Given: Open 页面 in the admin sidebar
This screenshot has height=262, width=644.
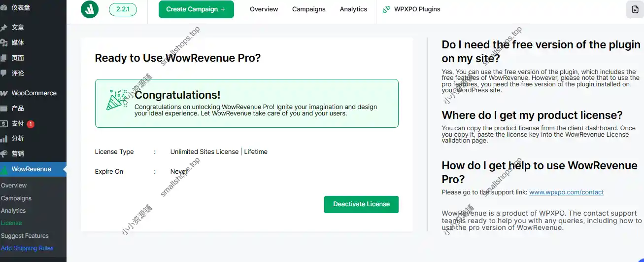Looking at the screenshot, I should (x=18, y=58).
